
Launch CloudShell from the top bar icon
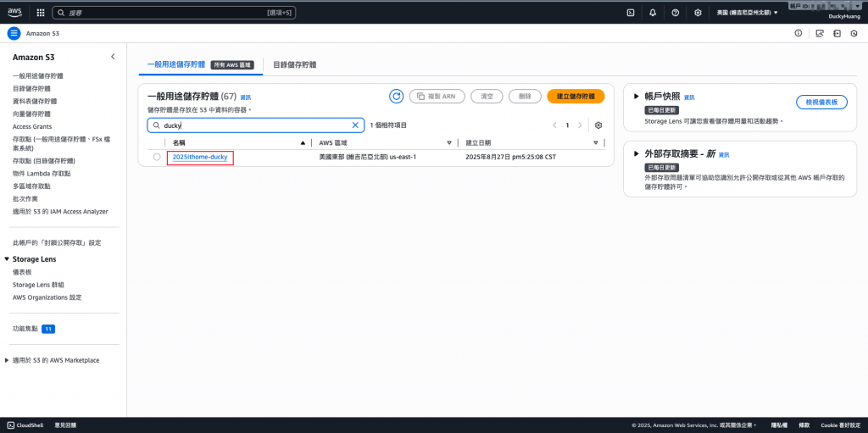click(x=630, y=12)
